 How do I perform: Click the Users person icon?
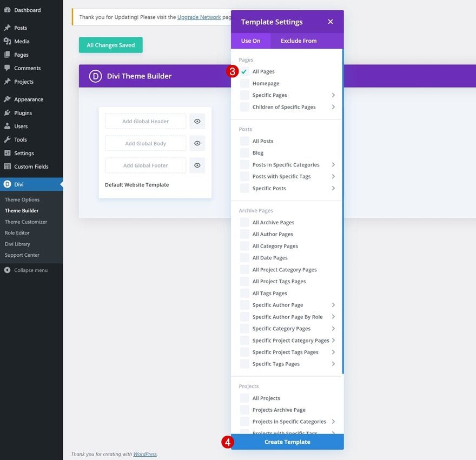(x=7, y=126)
